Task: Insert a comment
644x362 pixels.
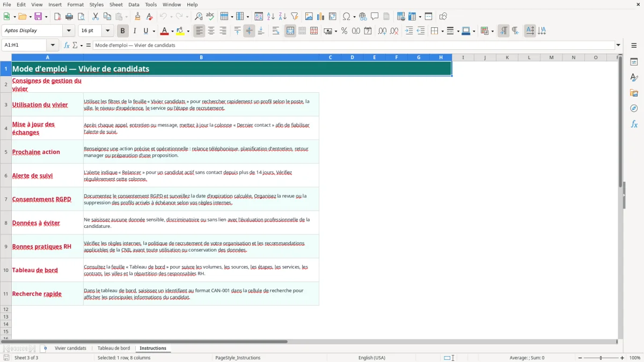Action: 375,17
